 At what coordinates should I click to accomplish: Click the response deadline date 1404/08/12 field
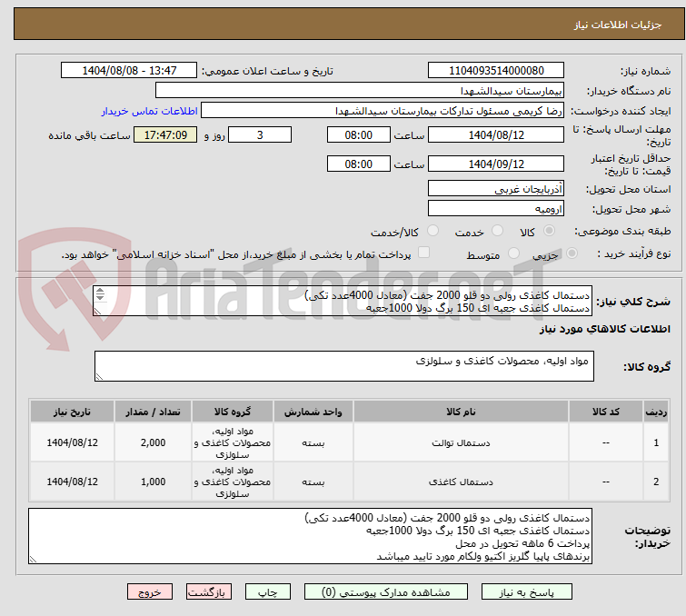pyautogui.click(x=496, y=134)
